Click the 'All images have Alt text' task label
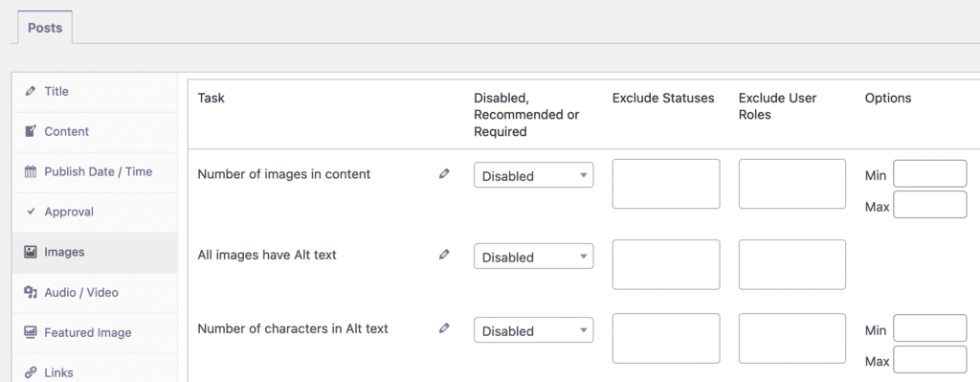Image resolution: width=980 pixels, height=382 pixels. 267,255
